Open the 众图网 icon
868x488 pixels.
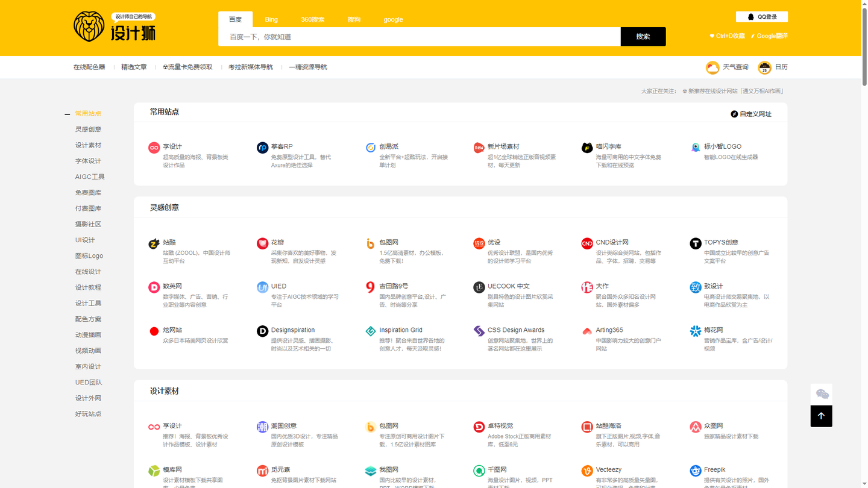pyautogui.click(x=696, y=427)
